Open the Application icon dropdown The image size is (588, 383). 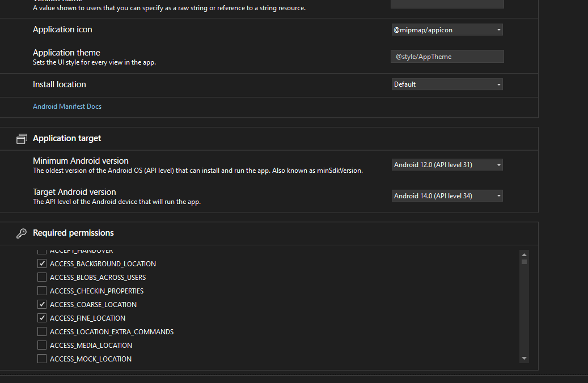tap(447, 30)
